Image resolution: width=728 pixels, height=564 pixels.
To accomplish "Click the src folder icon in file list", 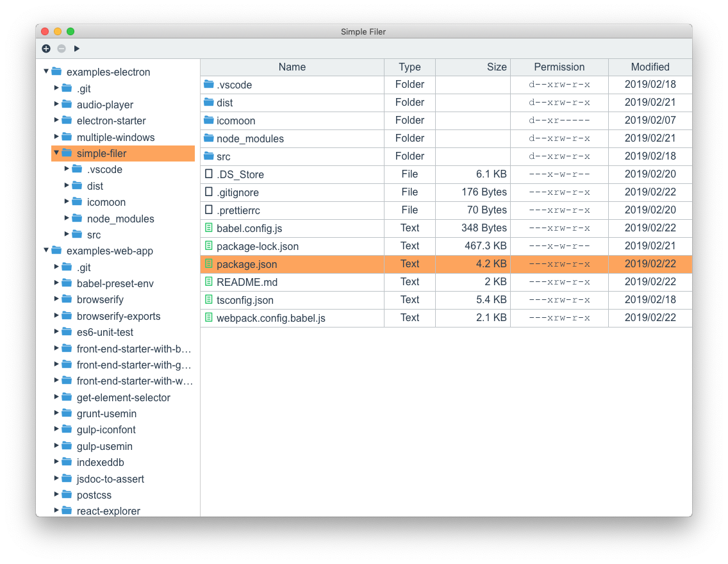I will tap(209, 156).
